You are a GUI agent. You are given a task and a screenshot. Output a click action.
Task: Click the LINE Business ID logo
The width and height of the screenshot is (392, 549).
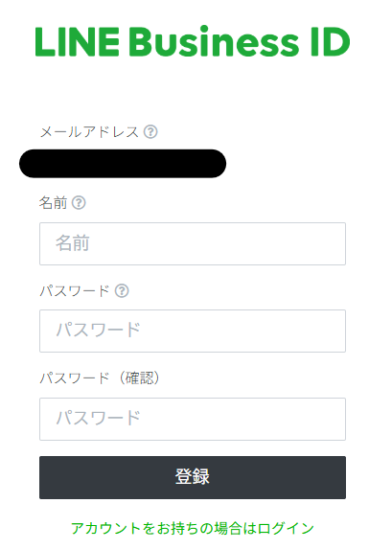click(193, 41)
